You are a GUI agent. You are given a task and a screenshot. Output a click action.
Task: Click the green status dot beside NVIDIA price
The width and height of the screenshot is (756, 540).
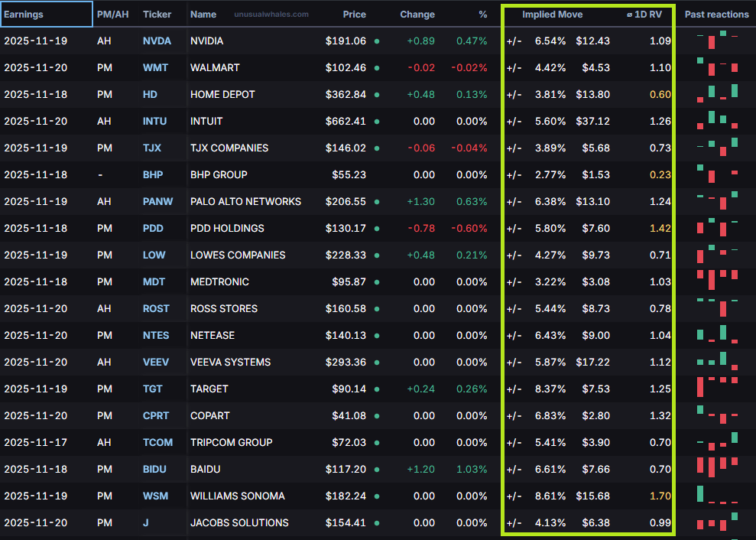point(377,41)
